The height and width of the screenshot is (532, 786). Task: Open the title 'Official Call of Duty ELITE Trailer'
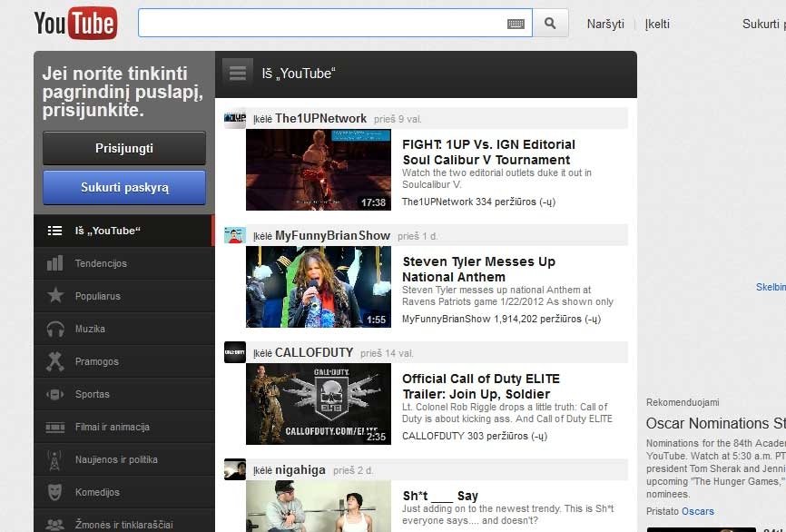(x=481, y=386)
